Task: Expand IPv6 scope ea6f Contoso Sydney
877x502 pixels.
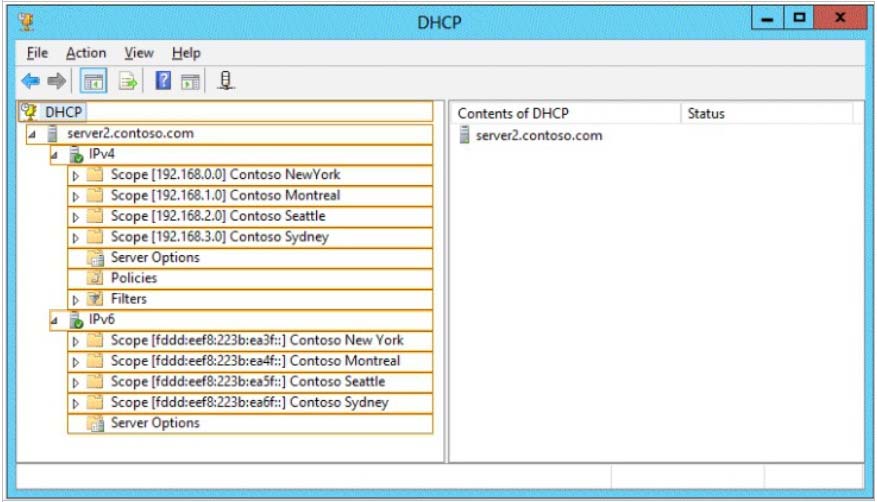Action: point(76,403)
